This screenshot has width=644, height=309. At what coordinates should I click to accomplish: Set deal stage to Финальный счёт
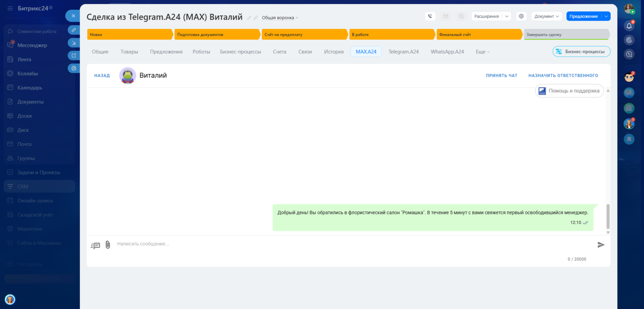479,34
